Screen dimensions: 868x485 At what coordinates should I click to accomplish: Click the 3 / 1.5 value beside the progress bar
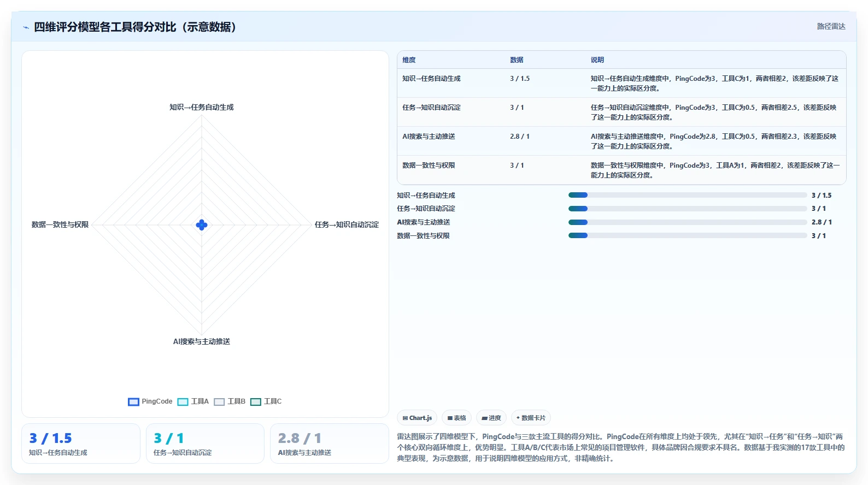(x=822, y=196)
